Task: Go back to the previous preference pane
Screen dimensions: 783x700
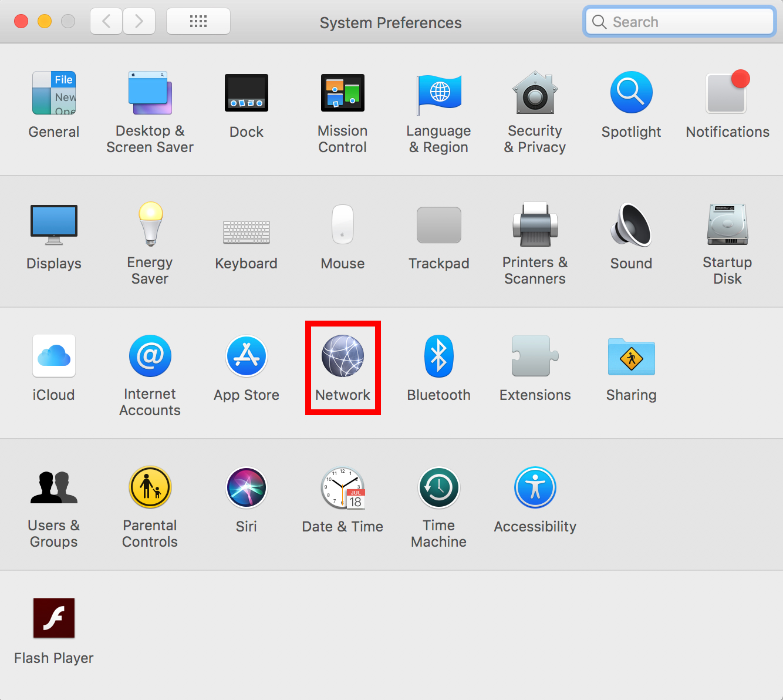Action: click(106, 21)
